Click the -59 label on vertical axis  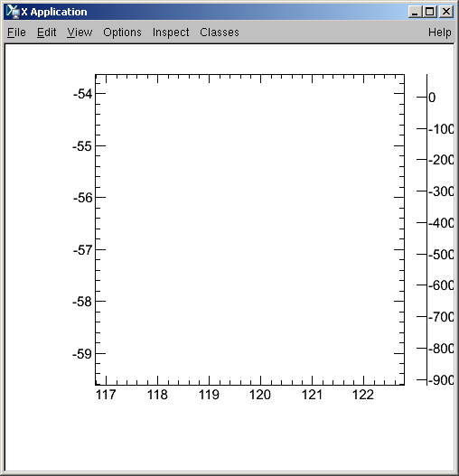[82, 354]
